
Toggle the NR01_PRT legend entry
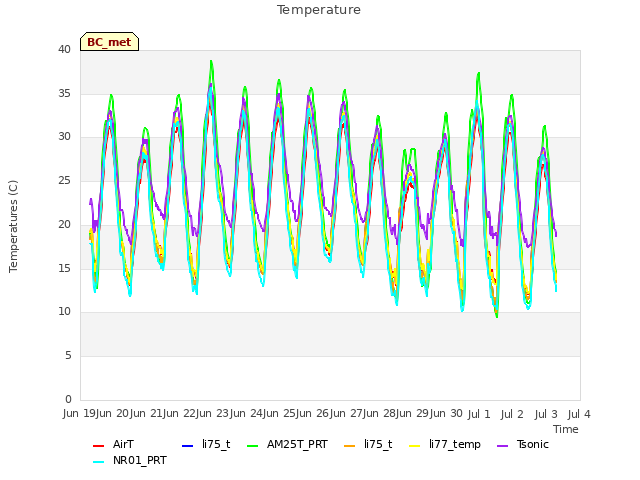130,461
